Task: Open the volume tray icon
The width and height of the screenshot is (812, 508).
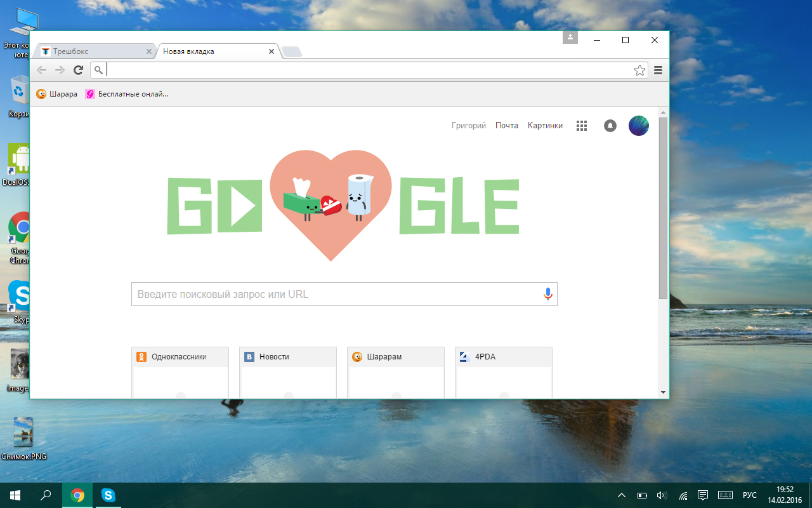Action: pos(662,495)
